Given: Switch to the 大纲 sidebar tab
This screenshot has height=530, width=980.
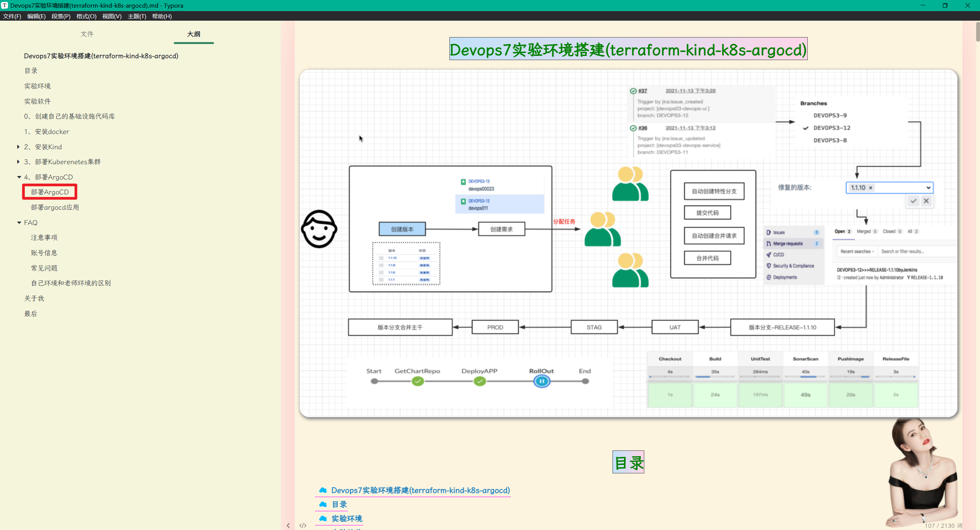Looking at the screenshot, I should [x=194, y=34].
